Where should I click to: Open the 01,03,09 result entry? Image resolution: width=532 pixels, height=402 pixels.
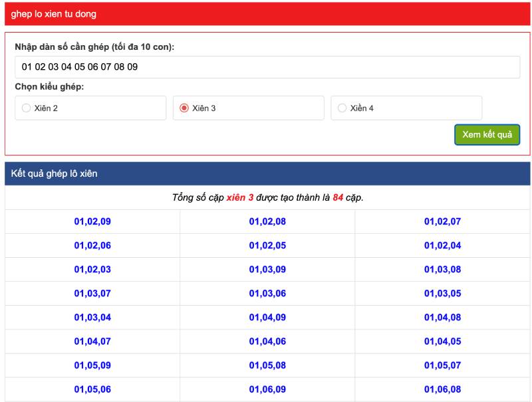[x=267, y=270]
